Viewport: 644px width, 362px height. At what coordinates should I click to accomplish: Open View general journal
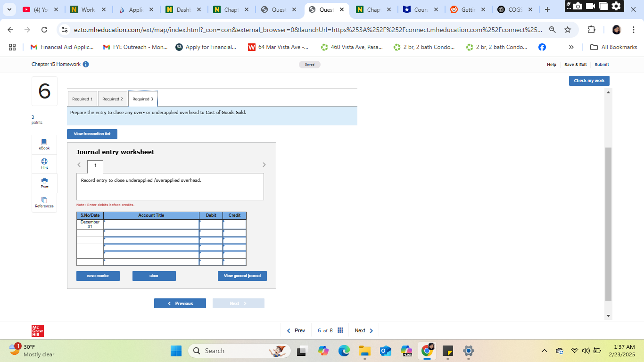242,276
